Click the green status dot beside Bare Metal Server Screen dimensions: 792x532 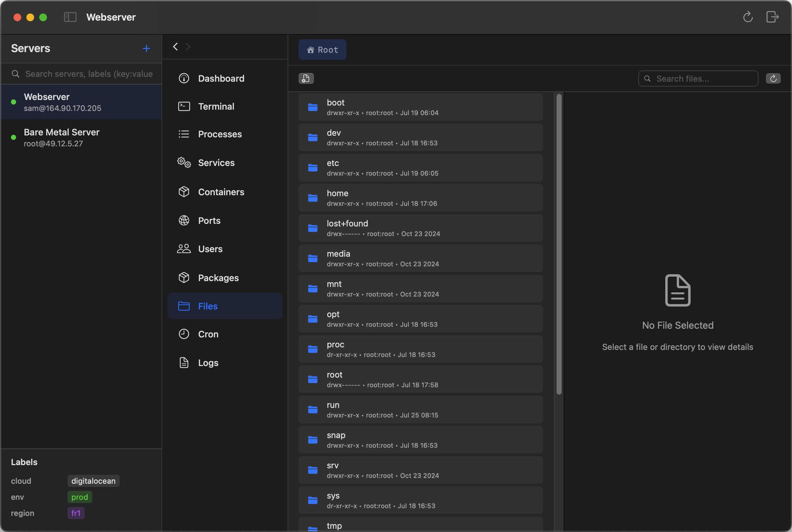tap(14, 137)
